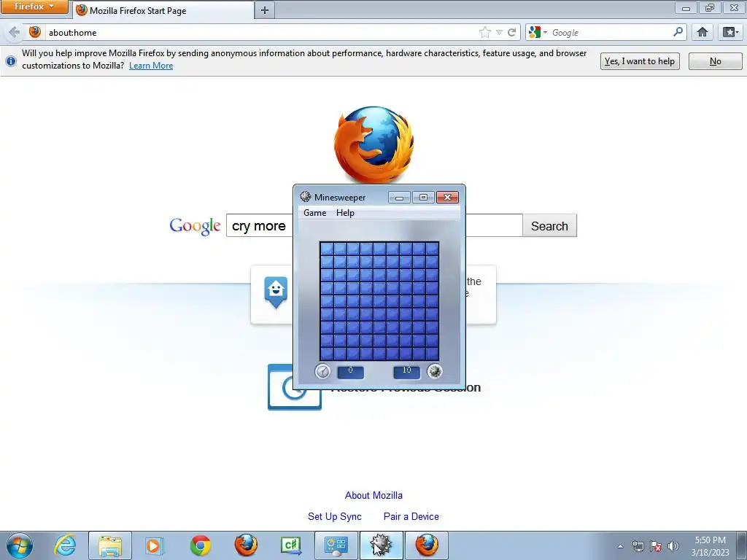Viewport: 747px width, 560px height.
Task: Click the Minesweeper title bar mine icon
Action: coord(306,197)
